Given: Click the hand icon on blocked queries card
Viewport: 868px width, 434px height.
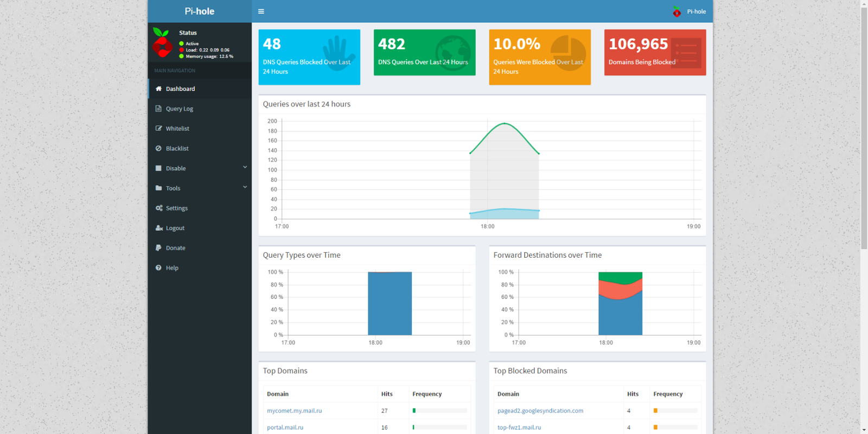Looking at the screenshot, I should [339, 54].
